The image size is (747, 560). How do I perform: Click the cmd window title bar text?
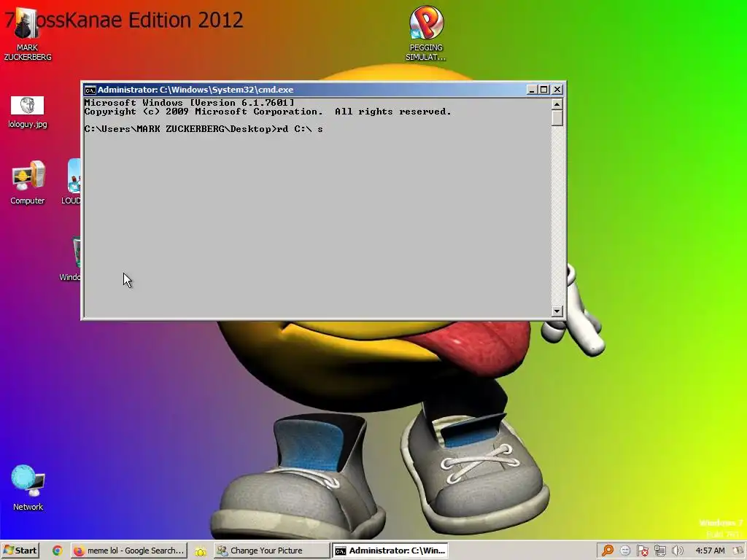coord(196,90)
